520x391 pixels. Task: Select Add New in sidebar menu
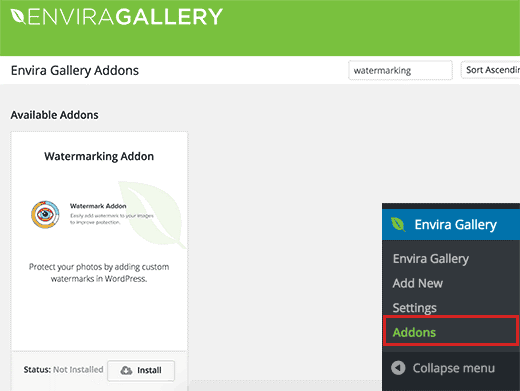pos(418,283)
